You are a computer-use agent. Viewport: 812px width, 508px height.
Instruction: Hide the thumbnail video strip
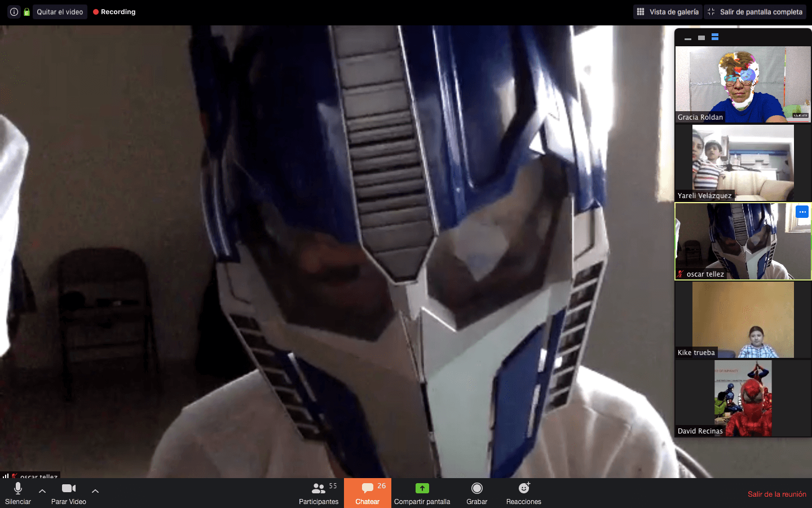point(688,38)
